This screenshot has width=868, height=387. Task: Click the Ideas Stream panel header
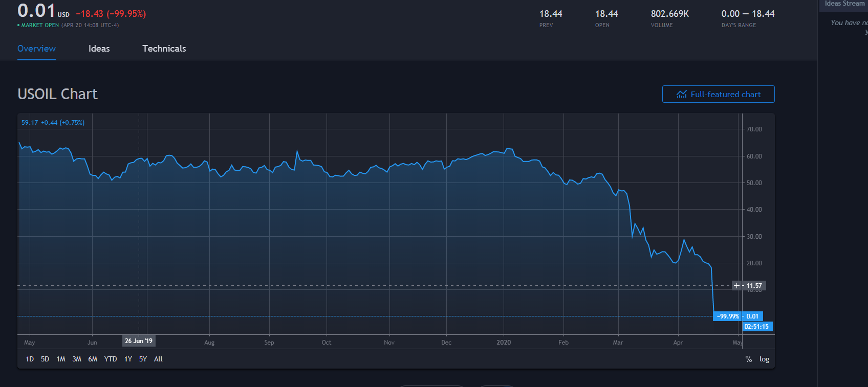844,4
